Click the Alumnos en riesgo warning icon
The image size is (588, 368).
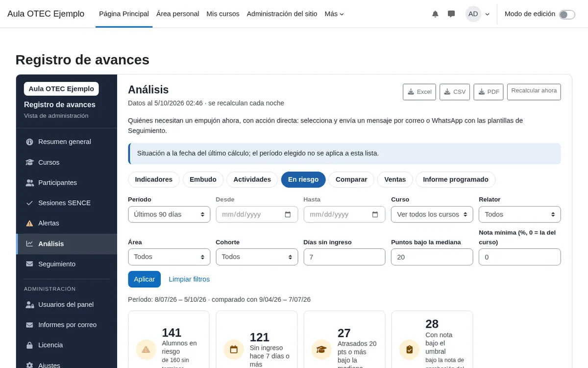point(146,349)
